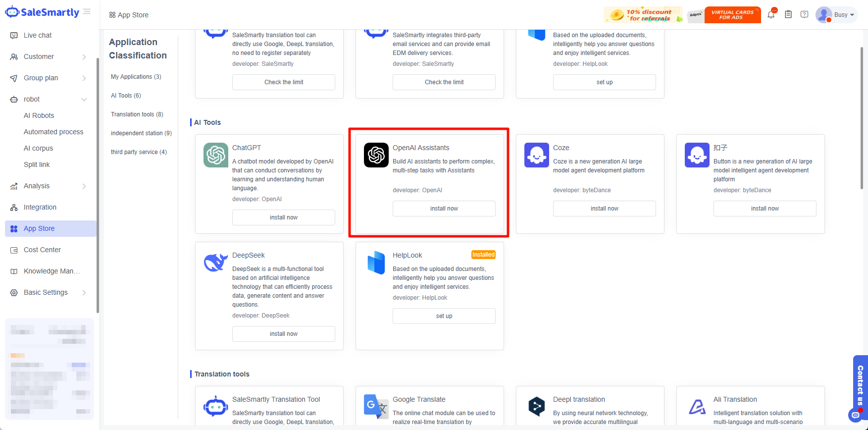Click the SaleSmartly Translation Tool robot icon

click(216, 407)
